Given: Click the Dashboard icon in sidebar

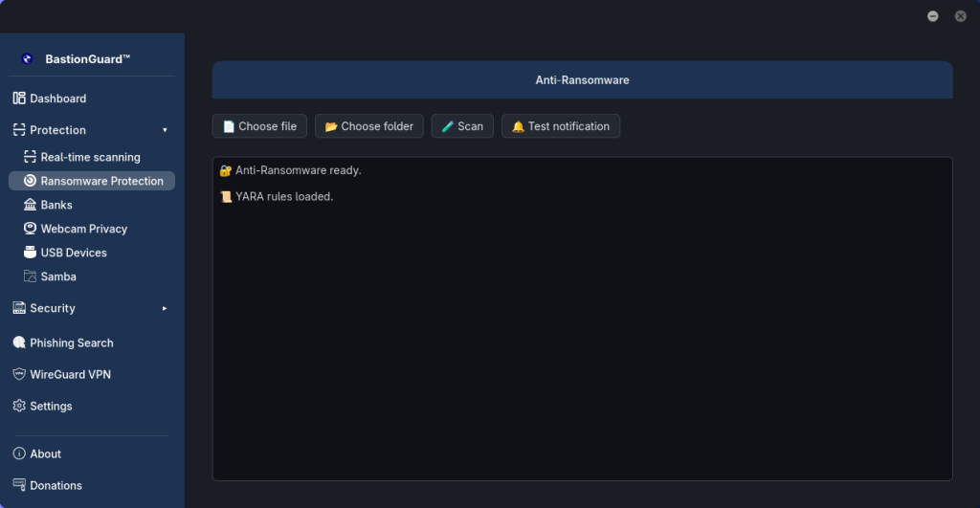Looking at the screenshot, I should [19, 99].
